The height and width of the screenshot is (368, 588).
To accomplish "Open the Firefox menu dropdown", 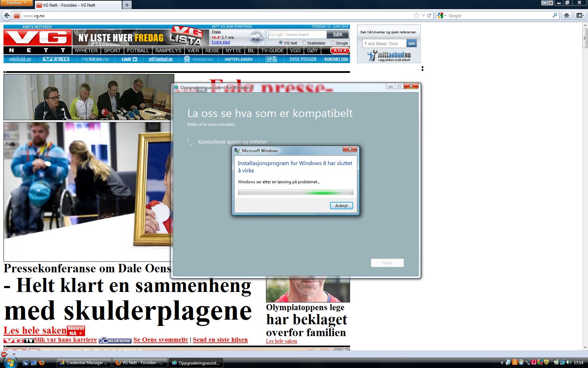I will click(x=16, y=3).
